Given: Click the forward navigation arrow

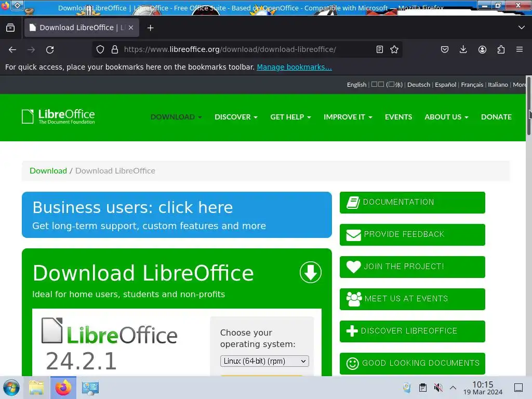Looking at the screenshot, I should coord(31,49).
